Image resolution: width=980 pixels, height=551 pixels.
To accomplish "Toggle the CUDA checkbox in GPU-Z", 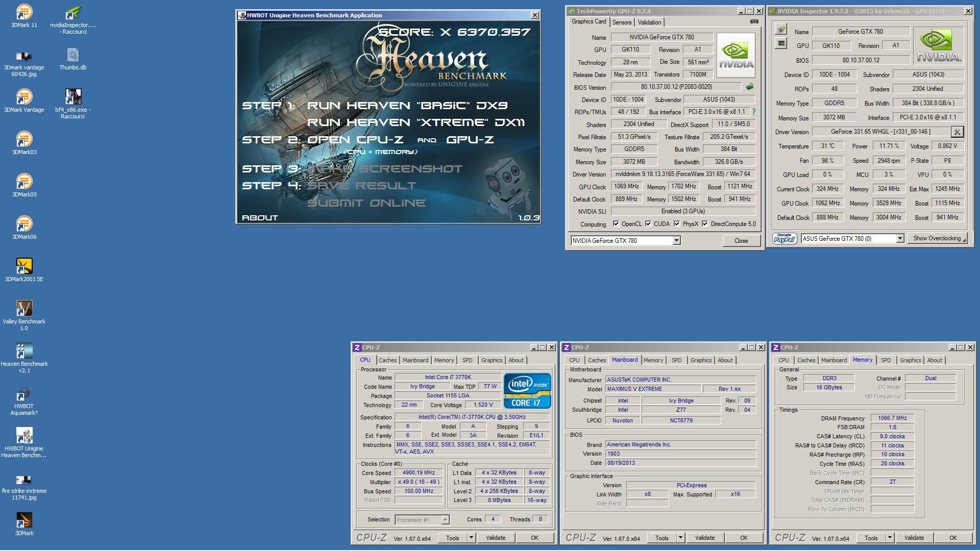I will 648,223.
